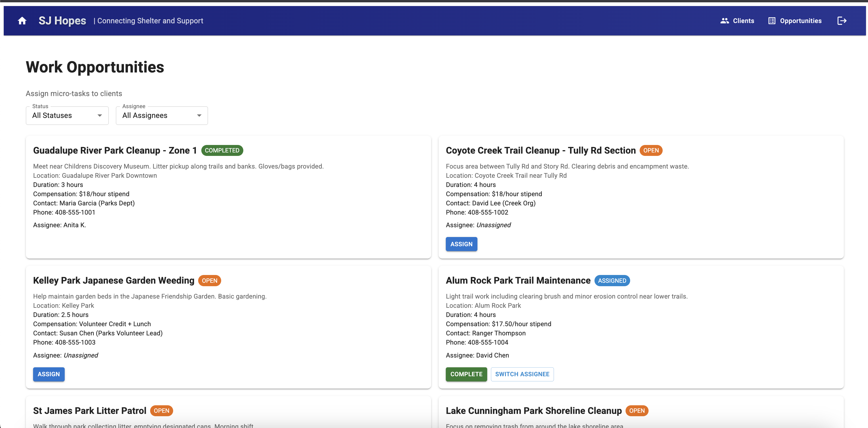Mark Alum Rock Park task complete

click(466, 374)
